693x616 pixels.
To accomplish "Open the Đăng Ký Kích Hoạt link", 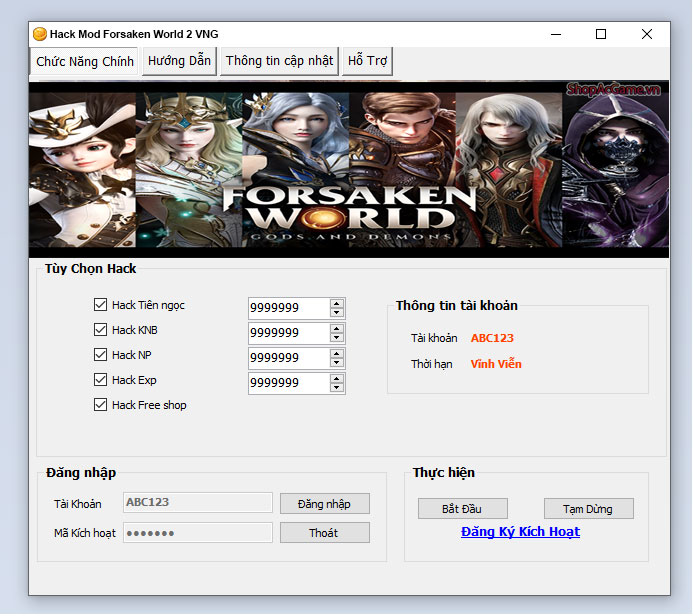I will [520, 532].
